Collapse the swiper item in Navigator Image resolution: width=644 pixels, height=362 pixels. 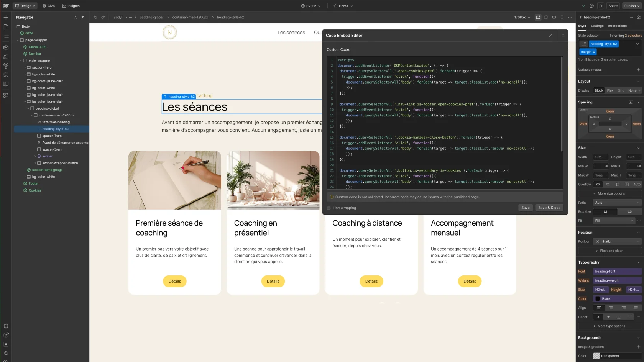(35, 156)
